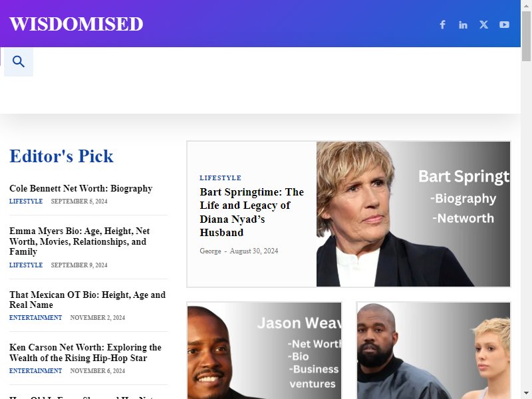
Task: Open Bart Springtime headline article
Action: click(252, 212)
